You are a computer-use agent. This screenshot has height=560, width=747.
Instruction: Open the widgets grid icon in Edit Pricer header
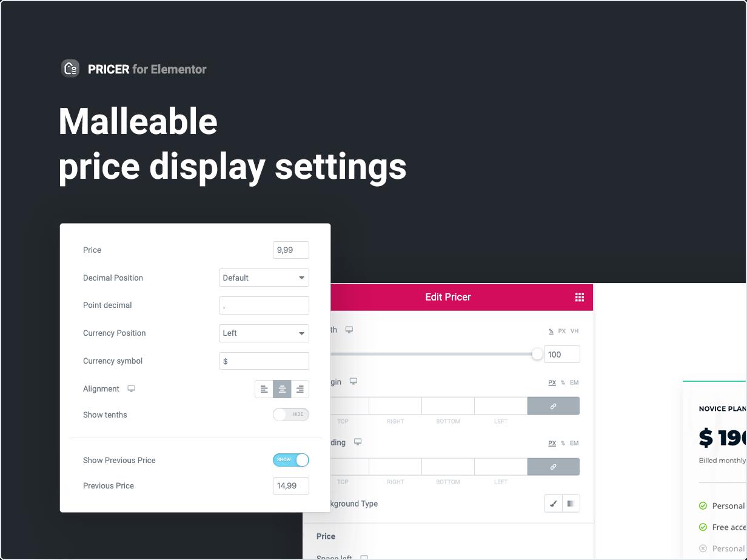[x=580, y=297]
